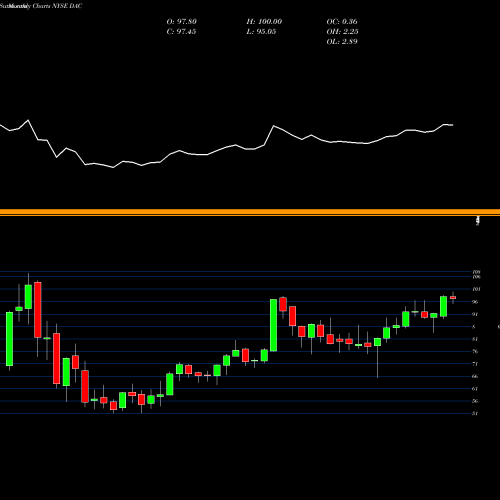The width and height of the screenshot is (500, 500).
Task: Click the 66 price axis label
Action: pyautogui.click(x=475, y=376)
